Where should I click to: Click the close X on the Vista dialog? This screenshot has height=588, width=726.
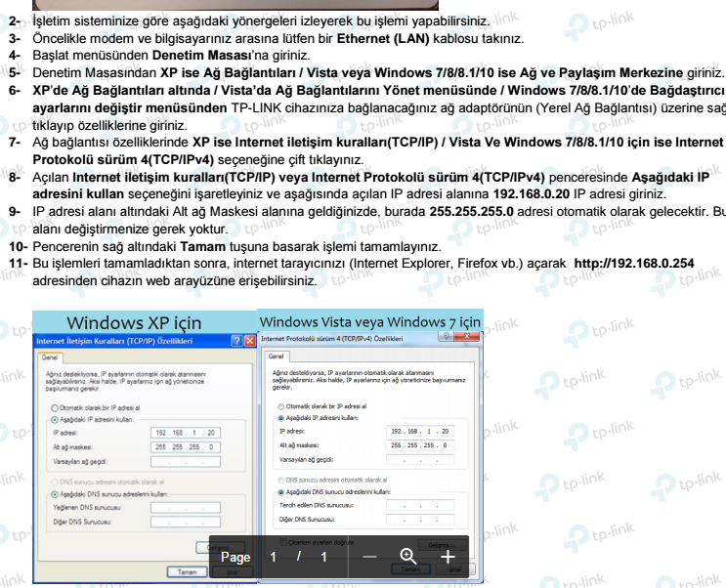(x=467, y=337)
